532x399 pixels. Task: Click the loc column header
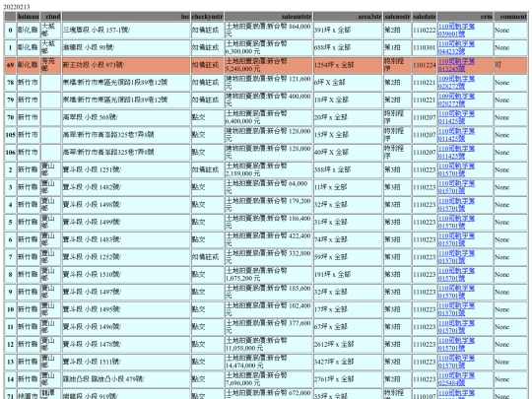click(126, 17)
